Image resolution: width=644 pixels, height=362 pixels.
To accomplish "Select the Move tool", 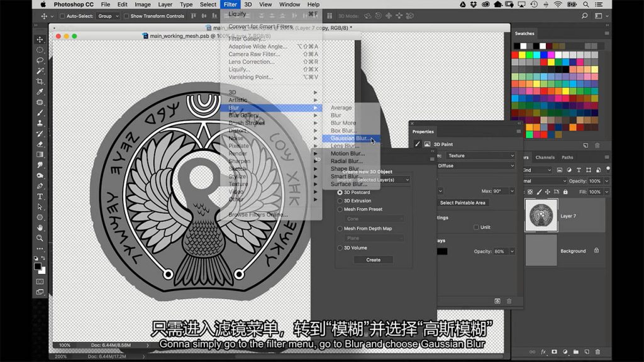I will (40, 40).
